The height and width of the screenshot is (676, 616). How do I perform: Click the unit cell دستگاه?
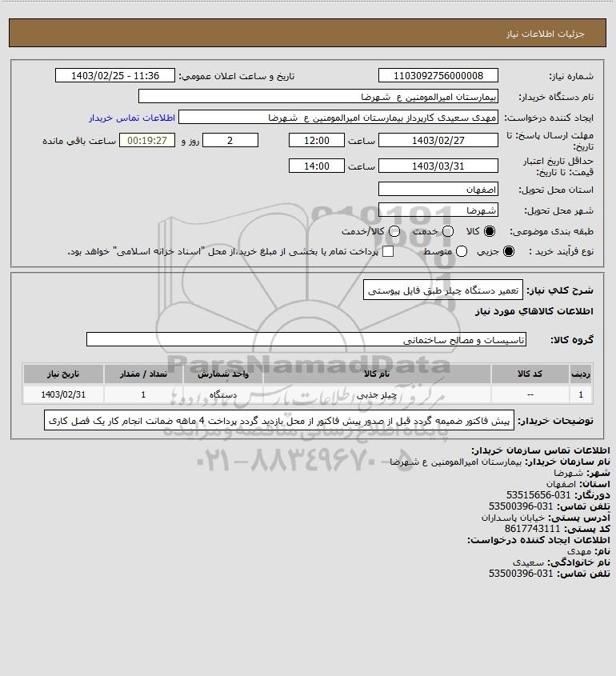point(223,394)
